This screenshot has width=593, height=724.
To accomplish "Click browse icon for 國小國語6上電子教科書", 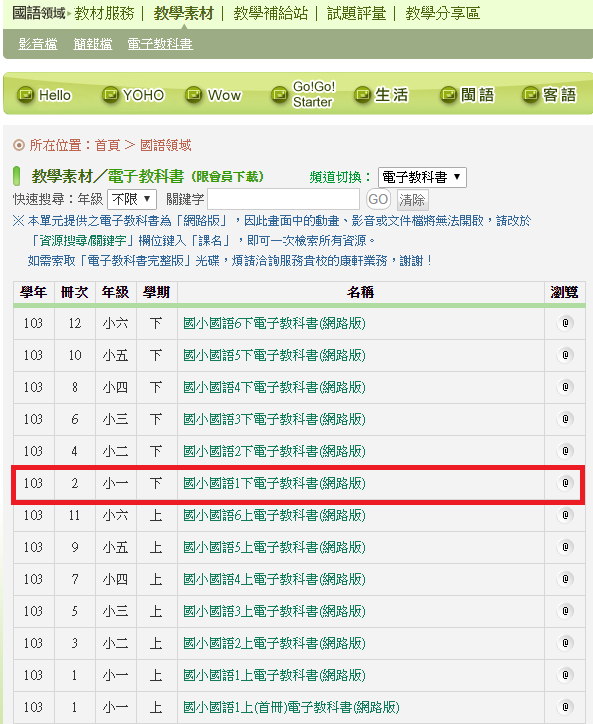I will click(x=565, y=515).
